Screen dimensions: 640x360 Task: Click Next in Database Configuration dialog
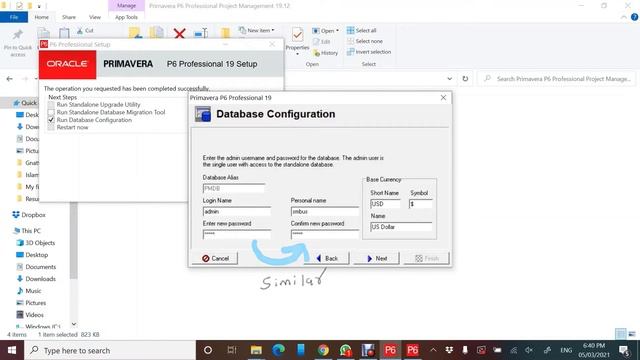click(376, 258)
